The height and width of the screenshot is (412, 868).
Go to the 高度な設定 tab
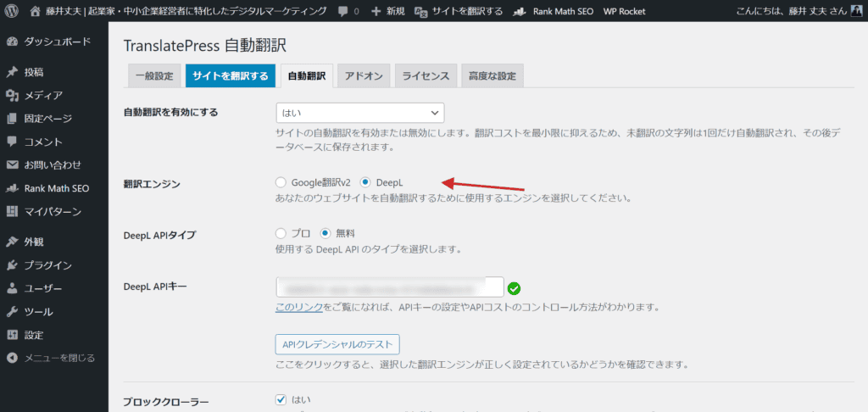(x=492, y=75)
